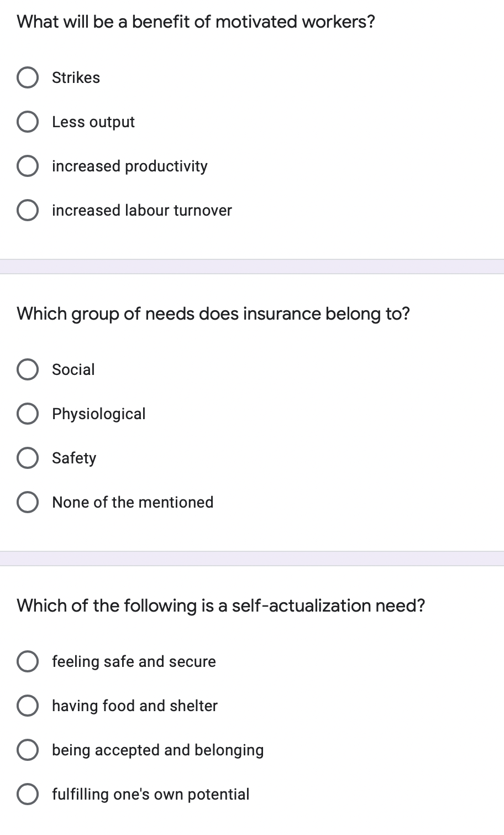504x835 pixels.
Task: Click the Strikes answer label text
Action: [x=76, y=77]
